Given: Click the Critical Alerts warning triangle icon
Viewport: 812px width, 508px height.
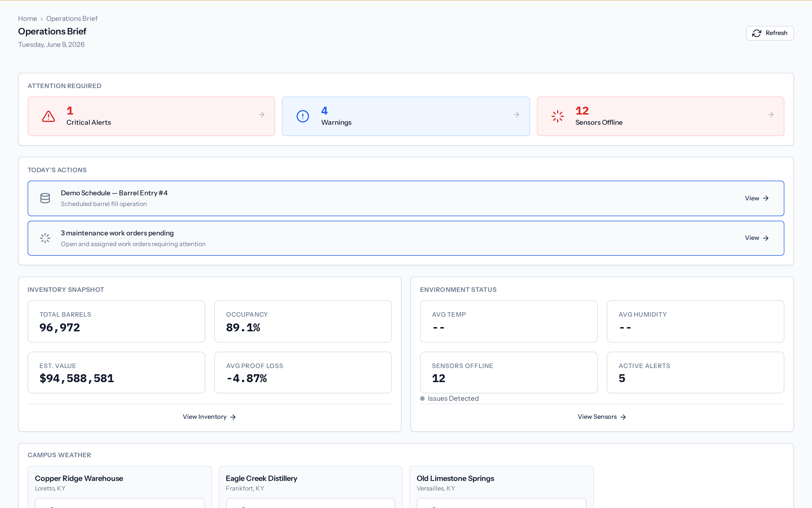Looking at the screenshot, I should coord(48,116).
